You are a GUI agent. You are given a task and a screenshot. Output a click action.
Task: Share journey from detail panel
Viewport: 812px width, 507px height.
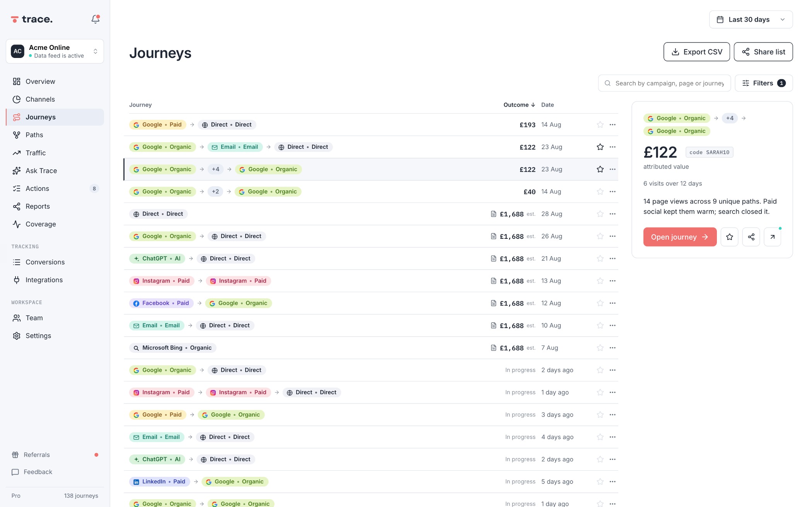pos(751,237)
